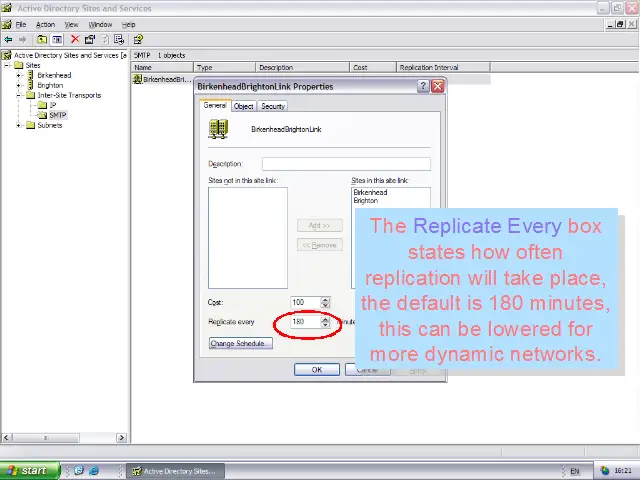Click the red Delete toolbar icon
This screenshot has height=480, width=640.
tap(75, 40)
